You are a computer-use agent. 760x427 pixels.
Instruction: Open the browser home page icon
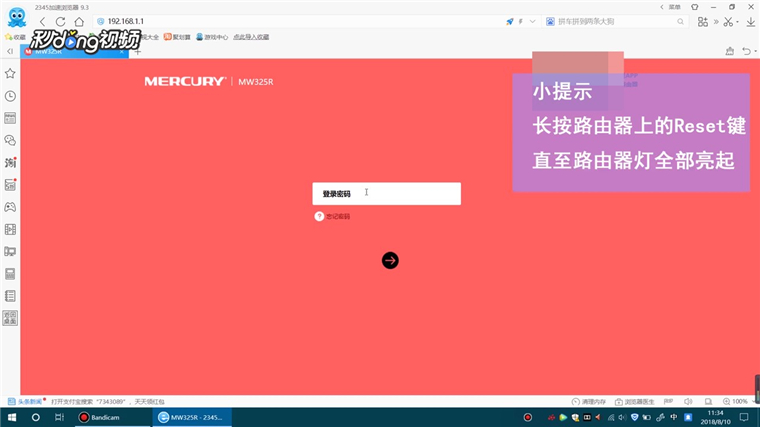click(79, 21)
